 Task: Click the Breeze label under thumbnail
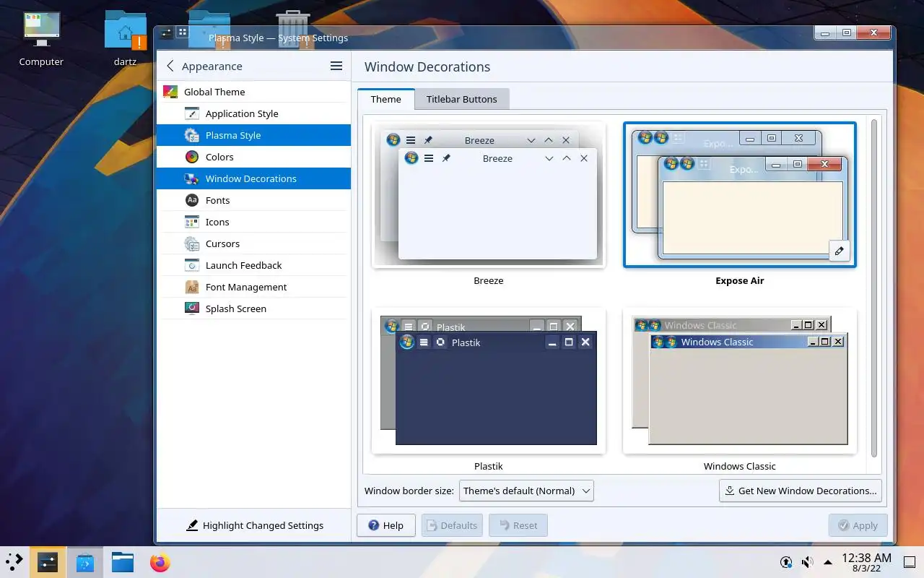(x=489, y=280)
